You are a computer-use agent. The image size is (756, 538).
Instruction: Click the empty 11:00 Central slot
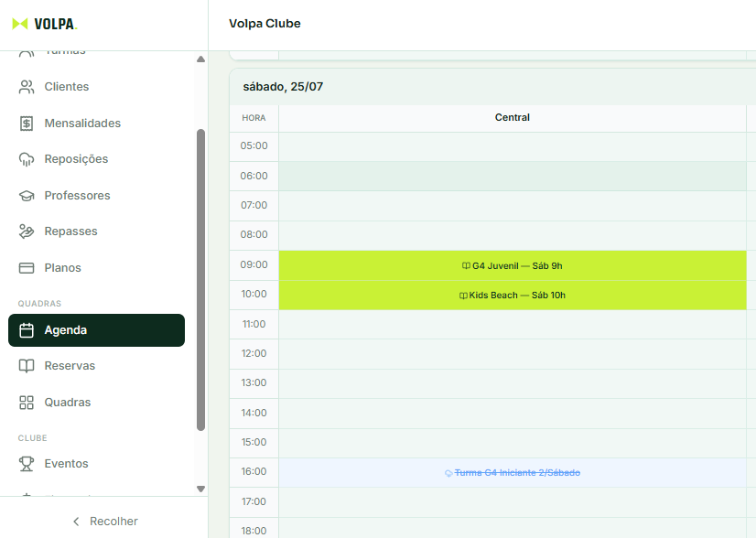click(x=513, y=325)
